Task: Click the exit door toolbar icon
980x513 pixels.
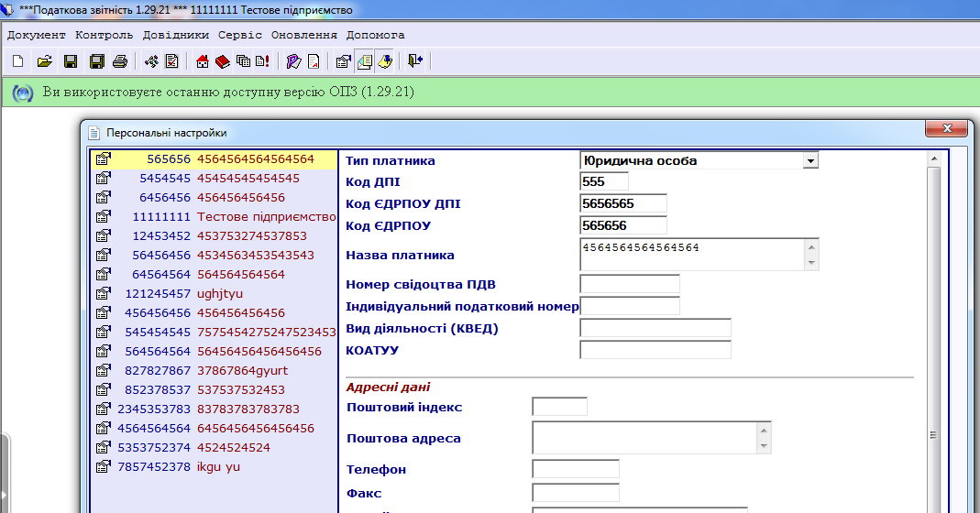Action: tap(415, 61)
